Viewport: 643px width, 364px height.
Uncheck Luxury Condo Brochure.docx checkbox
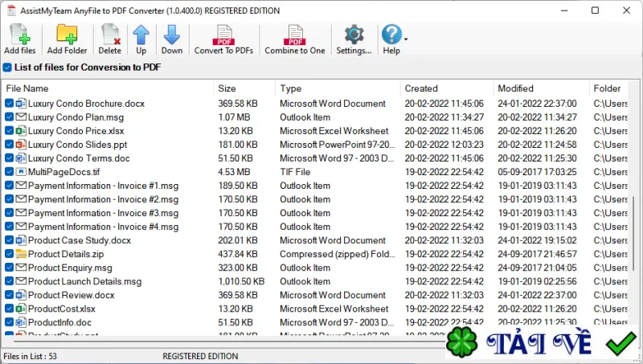pos(9,104)
